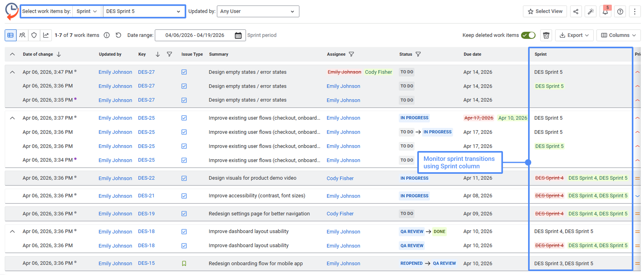Click the struck-through 'Apr 17, 2026' date
Image resolution: width=644 pixels, height=275 pixels.
tap(479, 118)
